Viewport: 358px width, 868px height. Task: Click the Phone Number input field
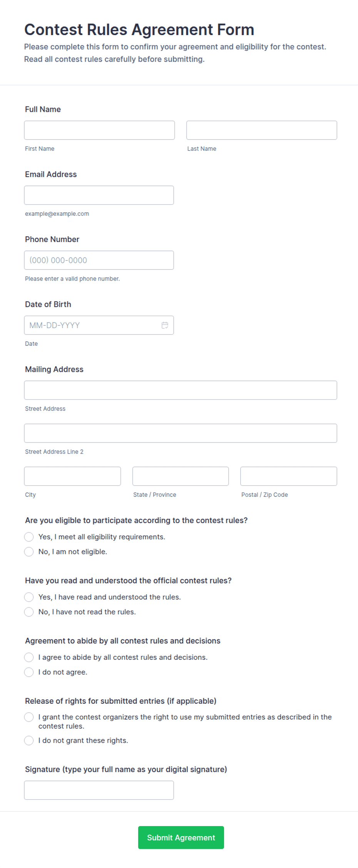(99, 260)
